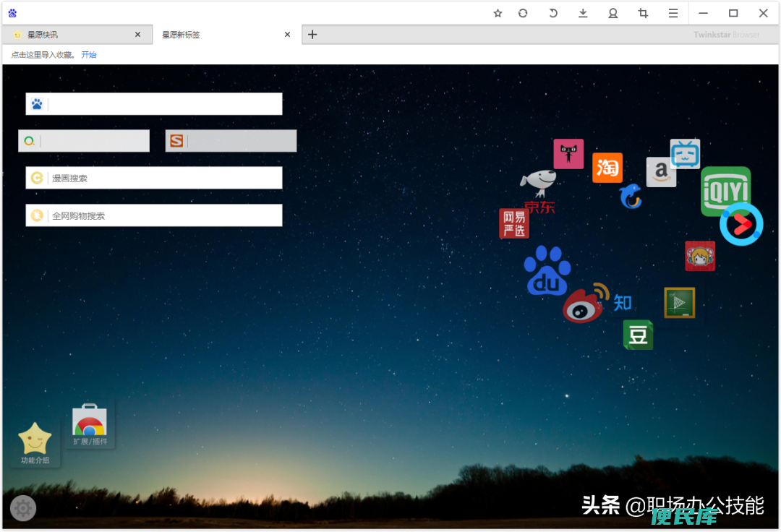The width and height of the screenshot is (781, 532).
Task: Reload the page with the refresh icon
Action: tap(523, 14)
